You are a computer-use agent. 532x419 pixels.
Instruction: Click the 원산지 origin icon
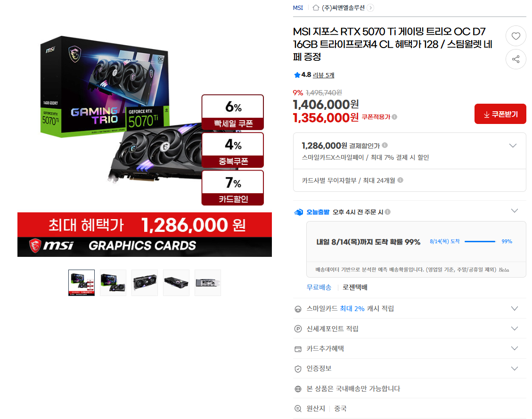(x=297, y=409)
